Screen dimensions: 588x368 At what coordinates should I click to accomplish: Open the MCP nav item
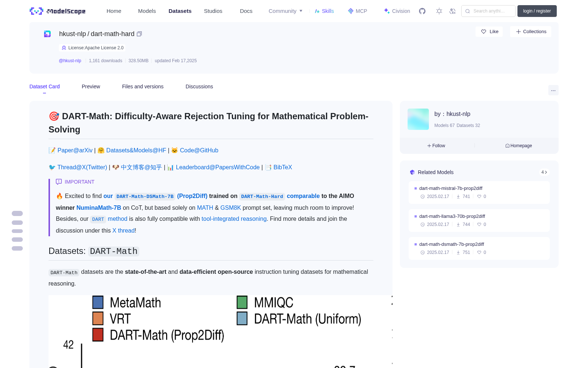[358, 11]
